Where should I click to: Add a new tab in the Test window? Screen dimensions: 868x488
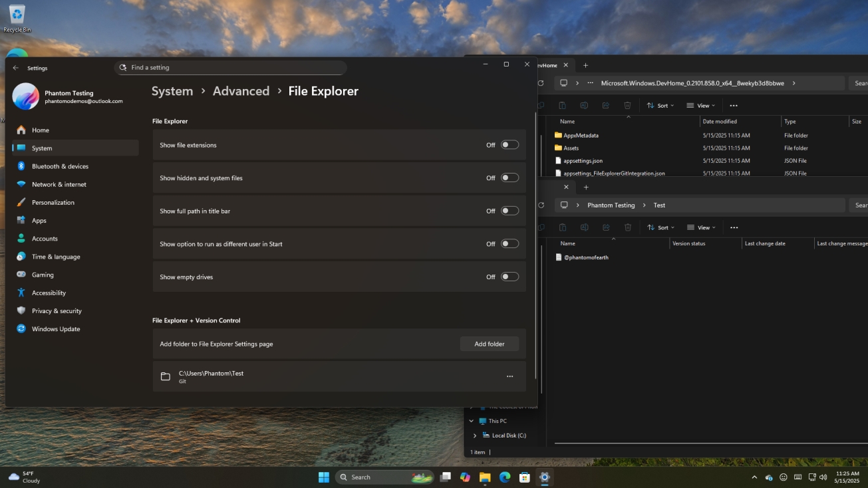[x=585, y=187]
